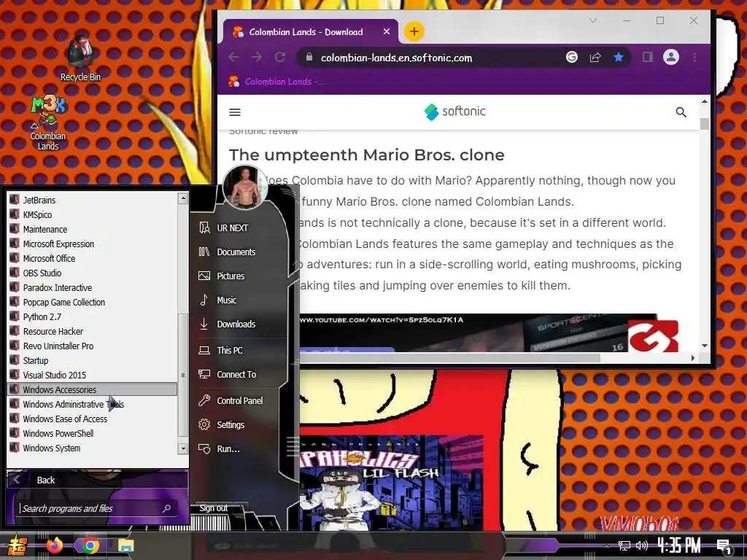Expand Microsoft Office folder
The width and height of the screenshot is (747, 560).
tap(93, 259)
